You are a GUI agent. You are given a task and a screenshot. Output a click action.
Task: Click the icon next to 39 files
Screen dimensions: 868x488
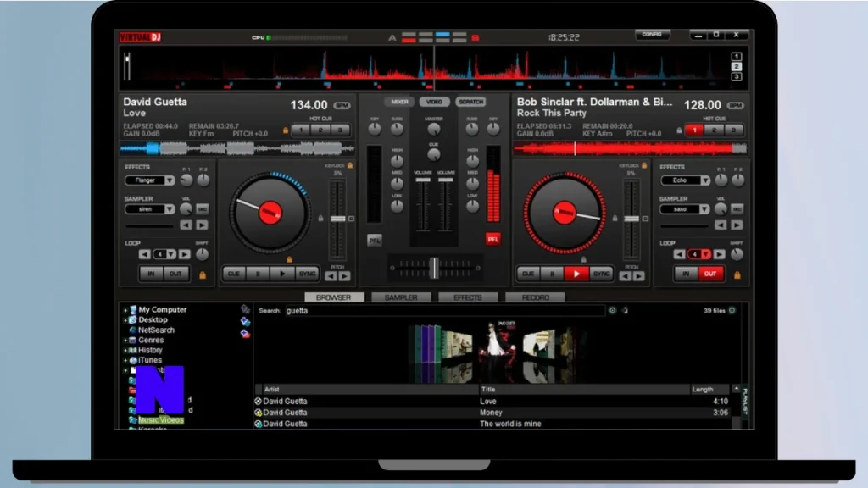click(732, 310)
